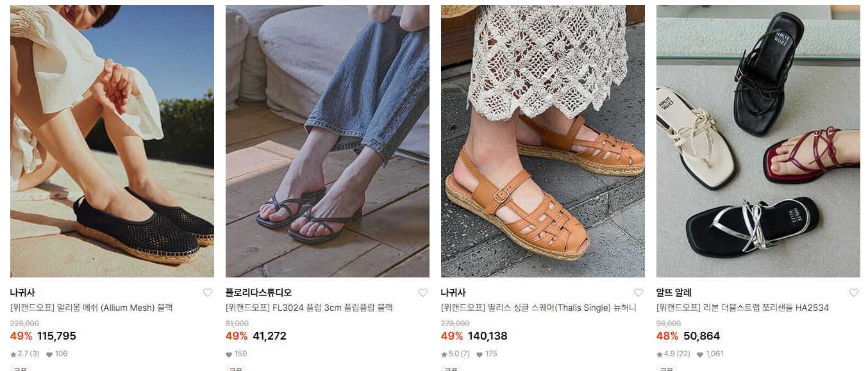Open the 나귀사 brand above 알리움 메쉬
The width and height of the screenshot is (868, 371).
(x=22, y=293)
